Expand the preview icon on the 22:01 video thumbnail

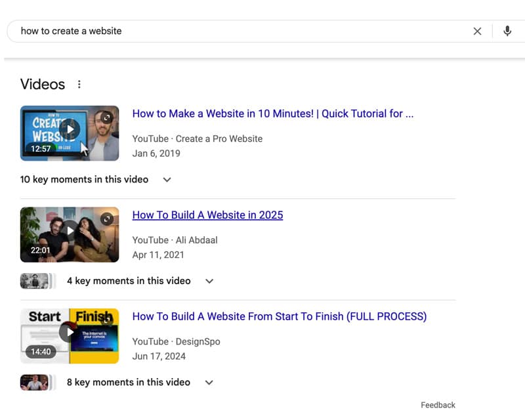click(107, 219)
